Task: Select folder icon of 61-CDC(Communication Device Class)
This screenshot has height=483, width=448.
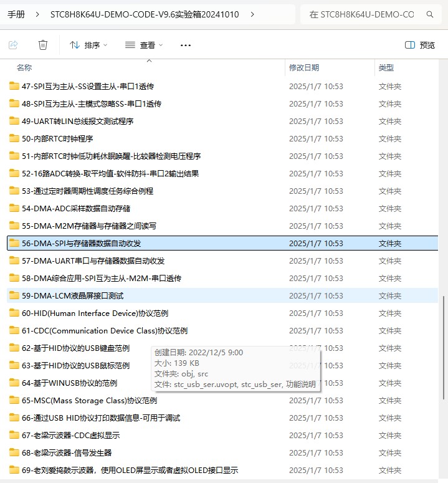Action: 14,330
